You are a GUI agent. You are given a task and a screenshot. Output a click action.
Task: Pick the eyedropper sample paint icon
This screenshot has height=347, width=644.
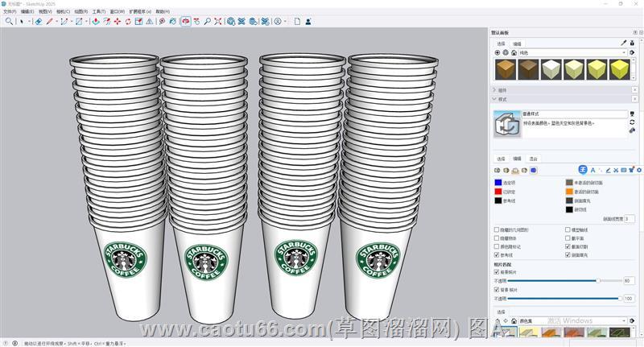(x=623, y=43)
